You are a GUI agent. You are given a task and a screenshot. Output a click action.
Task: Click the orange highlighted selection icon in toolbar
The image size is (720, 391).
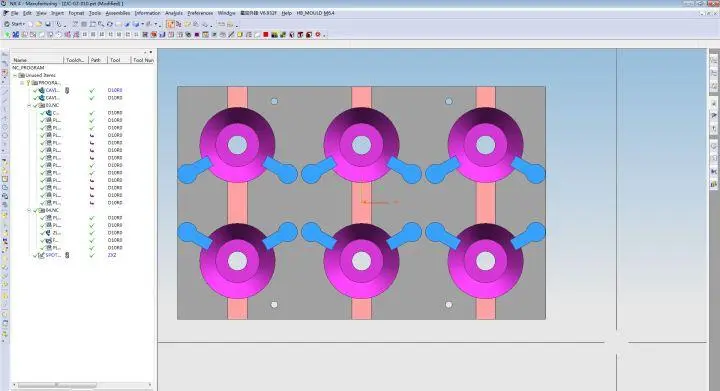tap(170, 24)
